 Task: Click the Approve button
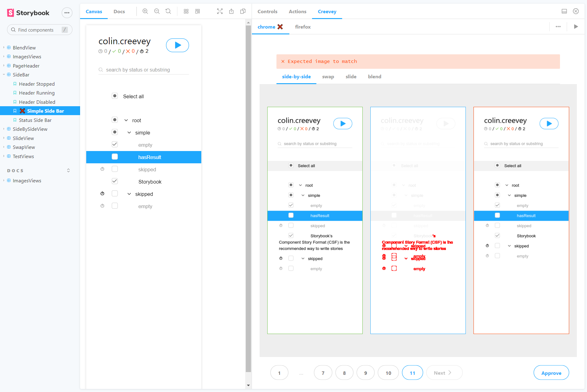(x=551, y=373)
